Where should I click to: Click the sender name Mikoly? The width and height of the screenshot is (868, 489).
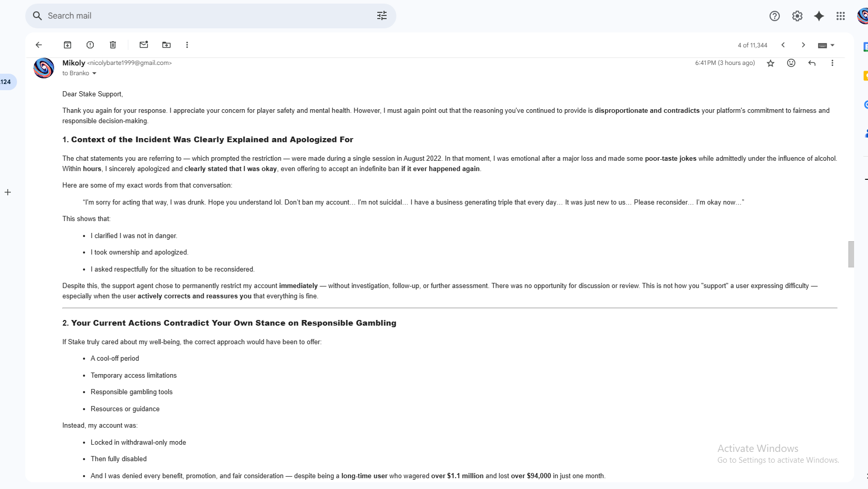click(x=74, y=63)
